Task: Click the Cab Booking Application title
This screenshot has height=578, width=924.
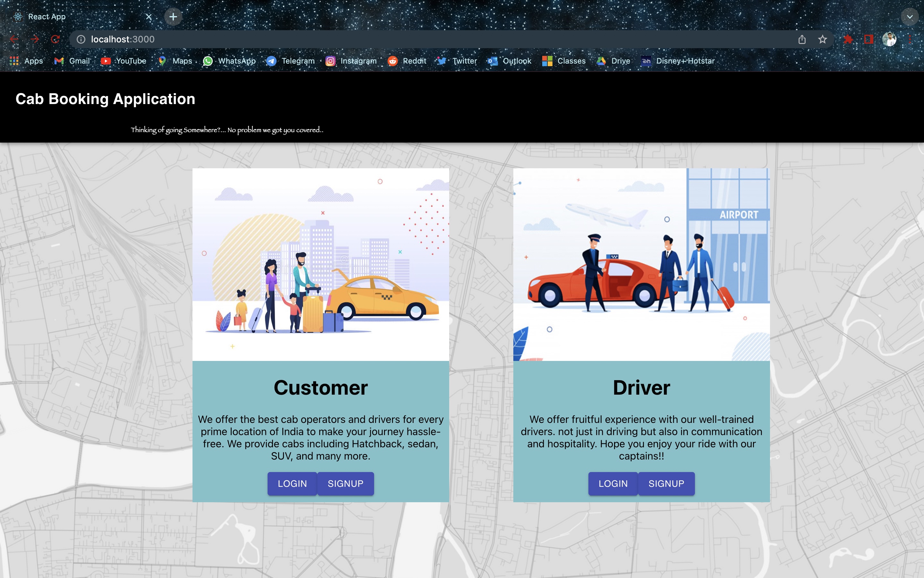Action: pyautogui.click(x=105, y=99)
